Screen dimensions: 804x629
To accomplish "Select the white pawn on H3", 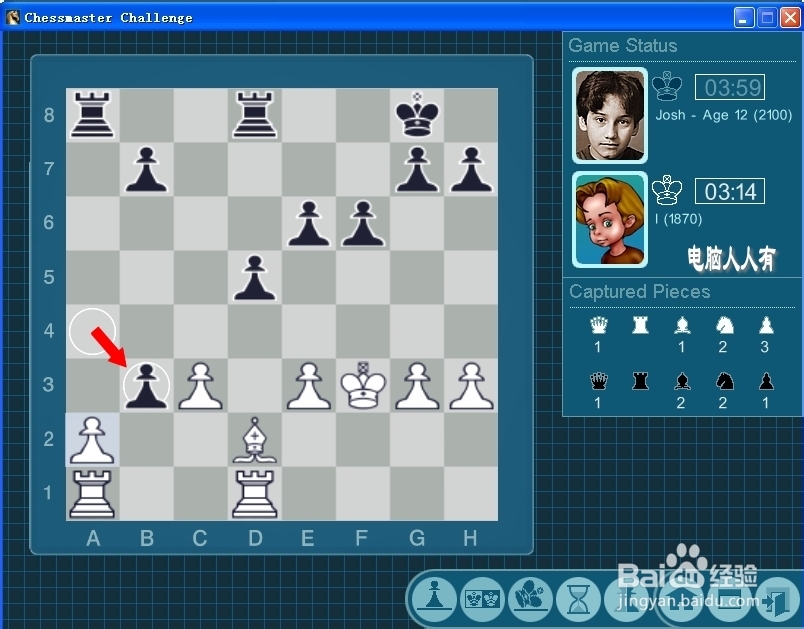I will point(472,385).
